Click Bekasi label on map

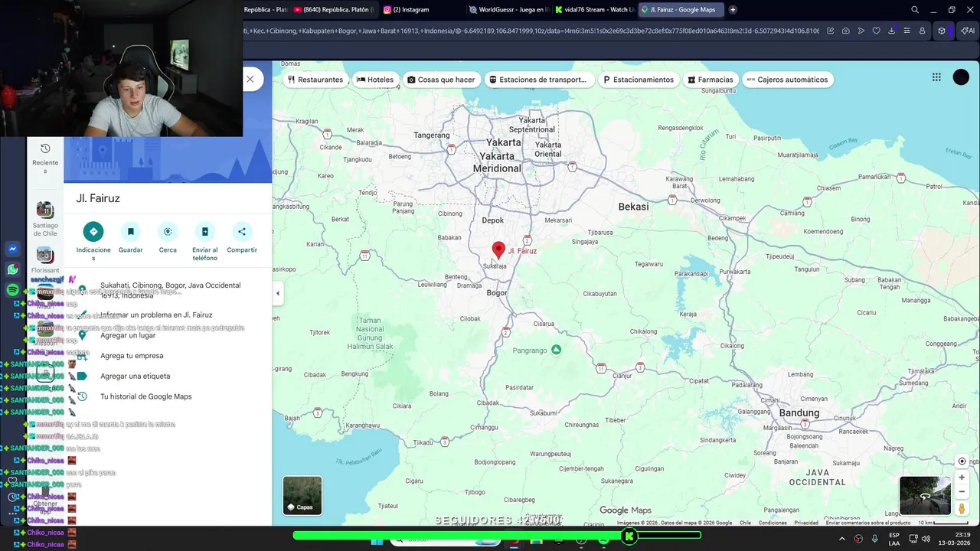633,207
